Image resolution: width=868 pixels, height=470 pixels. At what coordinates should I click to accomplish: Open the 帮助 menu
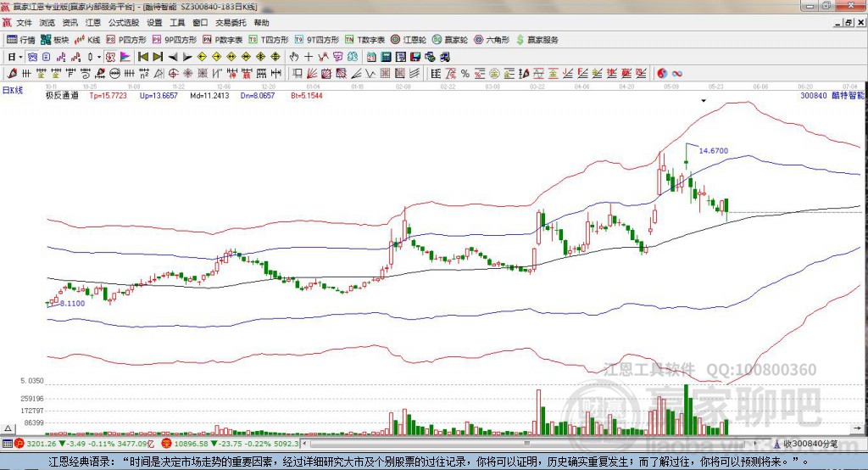point(261,23)
